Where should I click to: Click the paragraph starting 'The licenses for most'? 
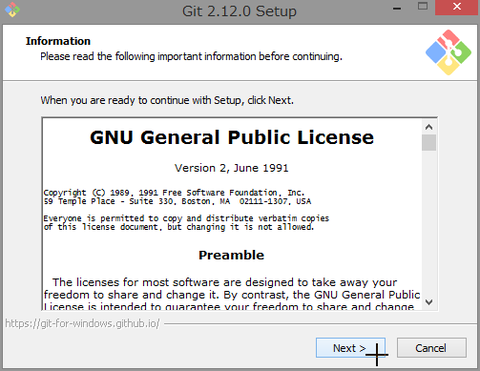(x=232, y=295)
